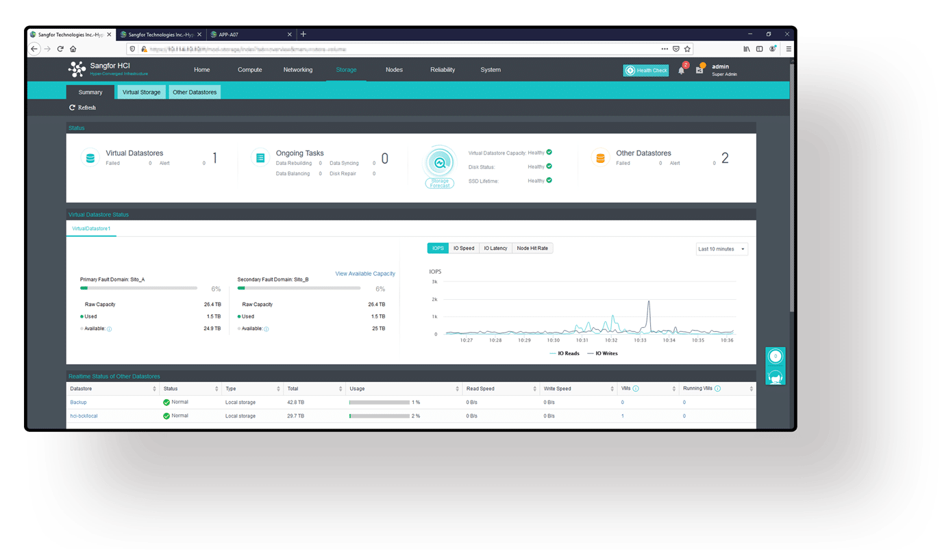Open the Compute menu
Screen dimensions: 942x560
point(249,70)
